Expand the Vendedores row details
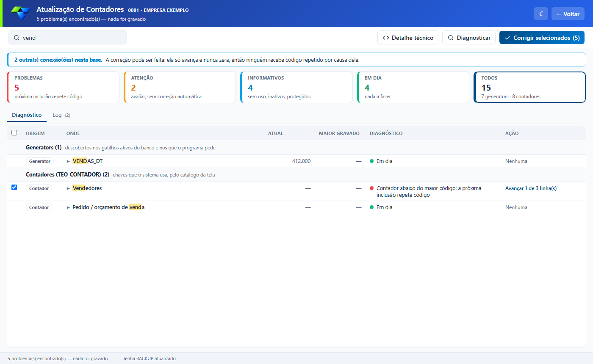Viewport: 593px width, 364px height. [68, 188]
